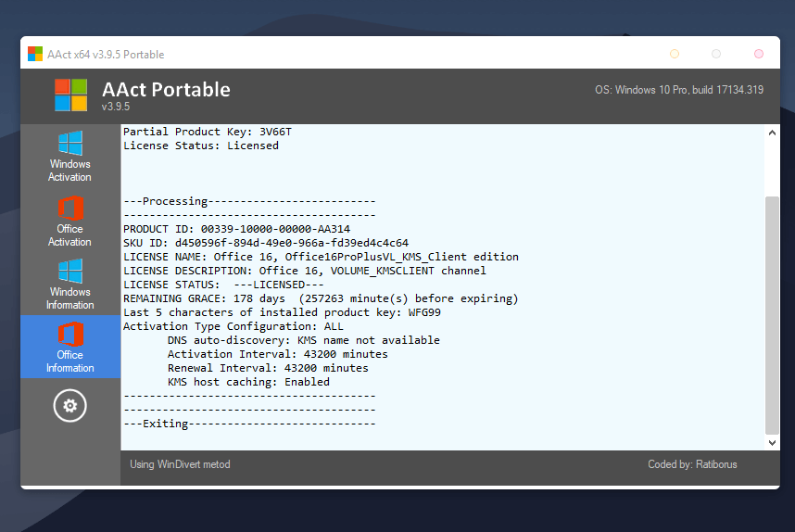The width and height of the screenshot is (795, 532).
Task: Click the 'LICENSE STATUS: ---LICENSED---' line
Action: (x=223, y=285)
